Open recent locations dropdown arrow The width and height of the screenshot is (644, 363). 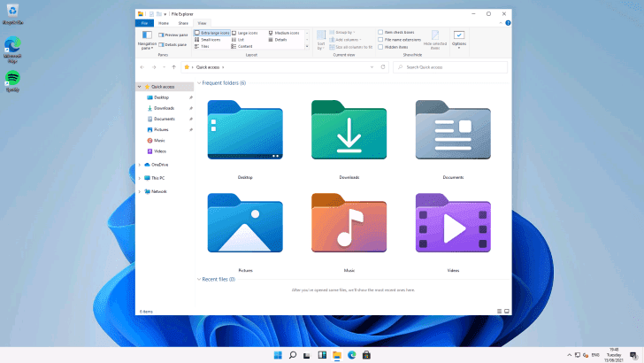[164, 67]
